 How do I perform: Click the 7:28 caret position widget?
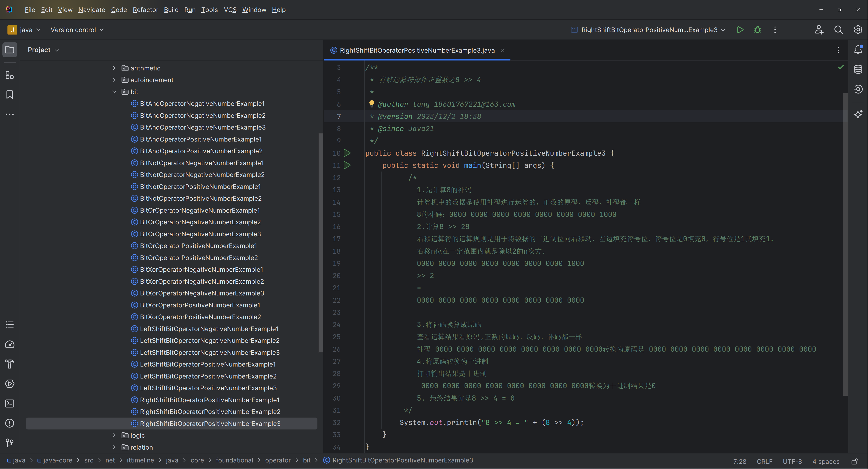pyautogui.click(x=740, y=461)
